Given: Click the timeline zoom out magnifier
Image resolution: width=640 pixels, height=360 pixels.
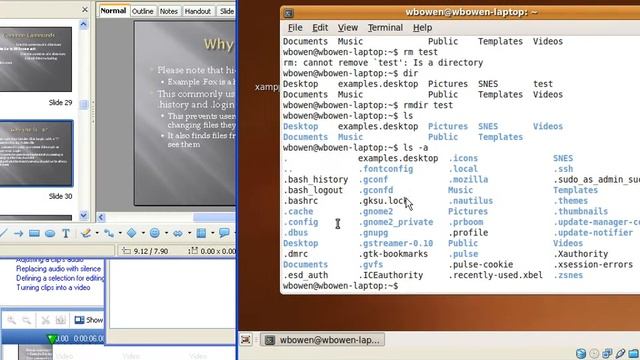Looking at the screenshot, I should click(x=27, y=320).
